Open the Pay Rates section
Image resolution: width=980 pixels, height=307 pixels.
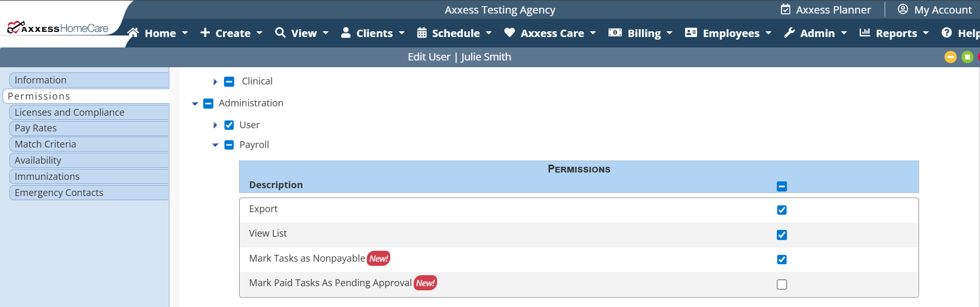click(35, 128)
